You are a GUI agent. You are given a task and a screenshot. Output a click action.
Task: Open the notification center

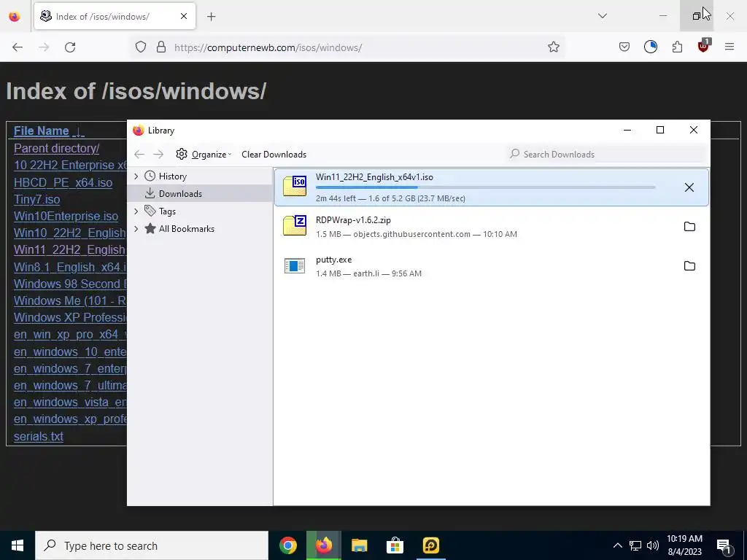coord(724,545)
